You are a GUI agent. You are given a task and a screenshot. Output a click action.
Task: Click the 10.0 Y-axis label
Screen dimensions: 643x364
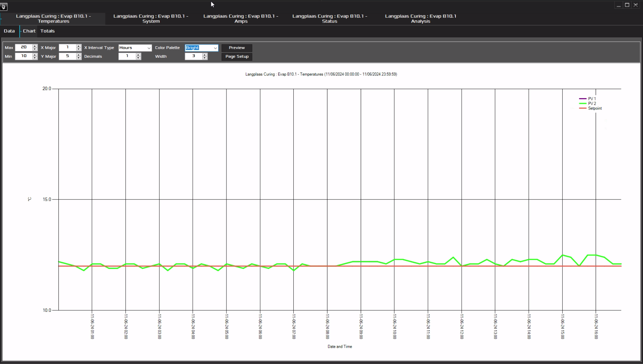47,310
